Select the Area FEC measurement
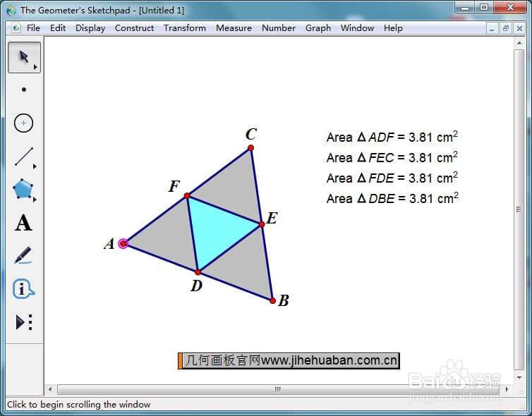The width and height of the screenshot is (532, 416). 392,157
